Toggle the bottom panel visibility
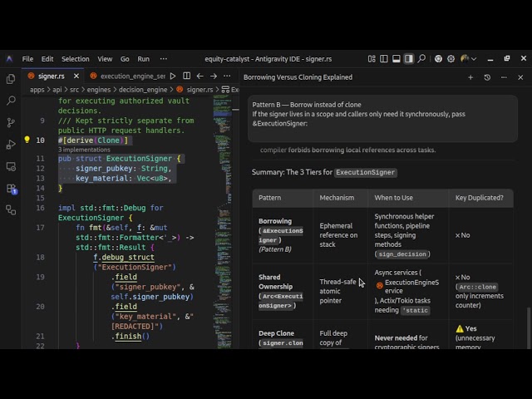This screenshot has height=399, width=532. (396, 59)
